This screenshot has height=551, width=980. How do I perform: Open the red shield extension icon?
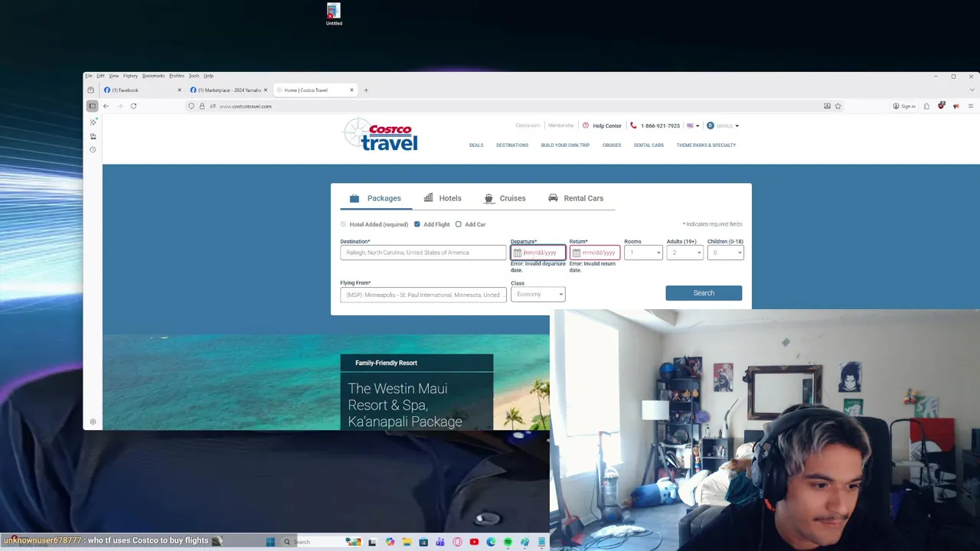pyautogui.click(x=942, y=106)
